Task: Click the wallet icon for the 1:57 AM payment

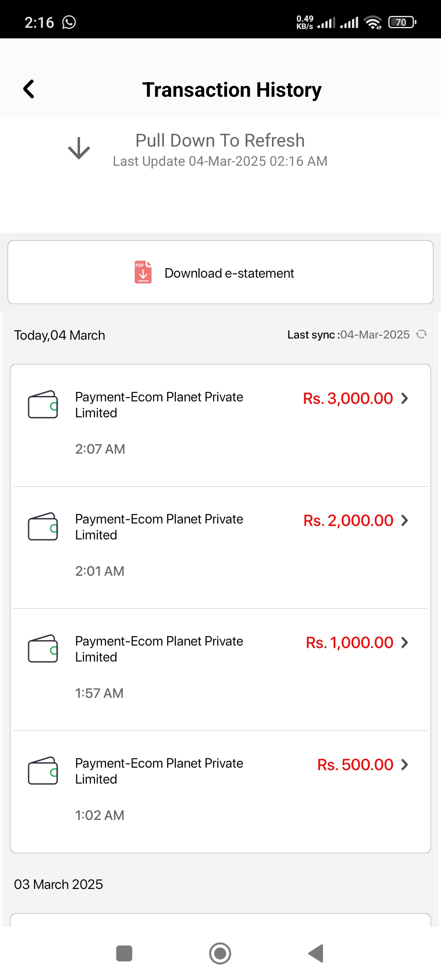Action: click(x=43, y=648)
